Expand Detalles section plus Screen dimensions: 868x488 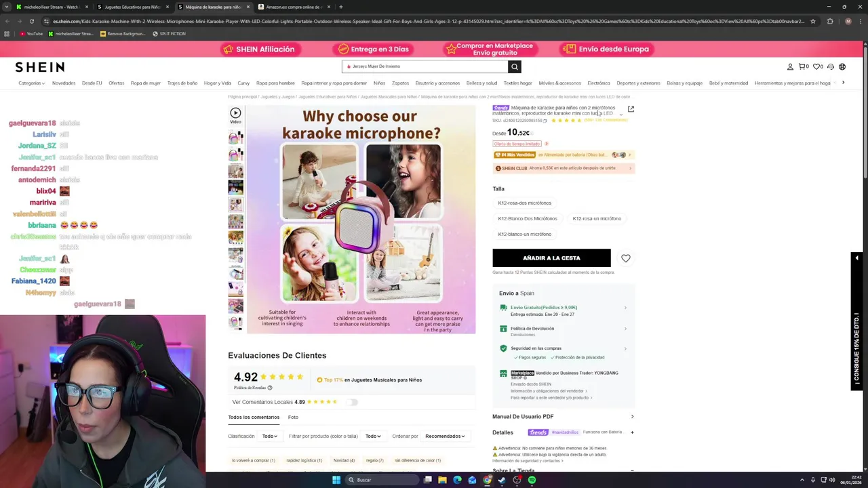coord(632,432)
